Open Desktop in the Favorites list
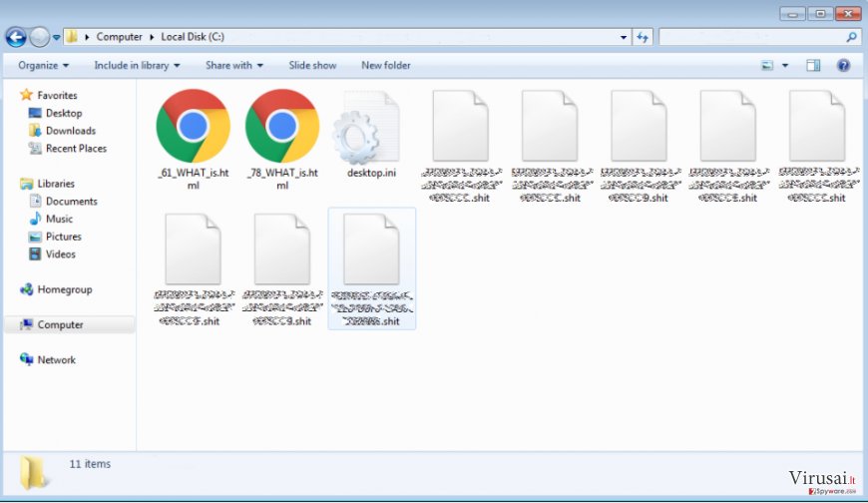 (55, 113)
